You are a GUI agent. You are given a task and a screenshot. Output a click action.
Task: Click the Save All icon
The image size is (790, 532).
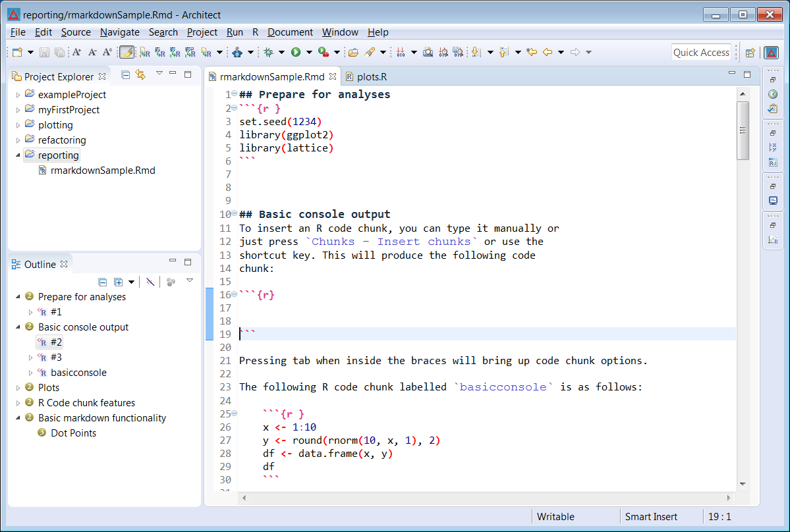click(x=59, y=53)
